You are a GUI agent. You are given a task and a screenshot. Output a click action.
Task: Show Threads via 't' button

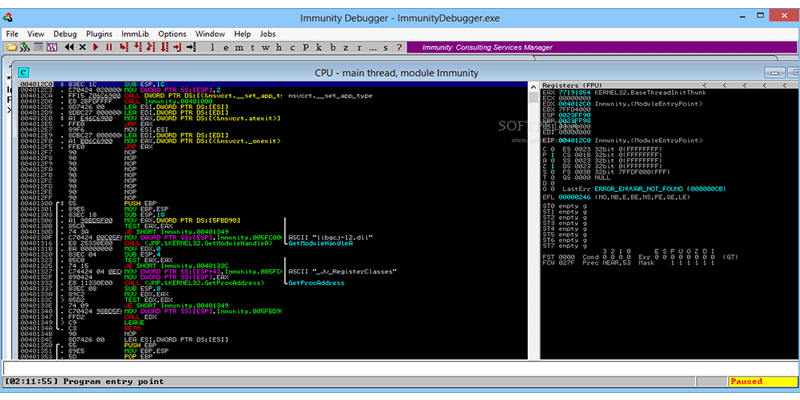point(252,48)
